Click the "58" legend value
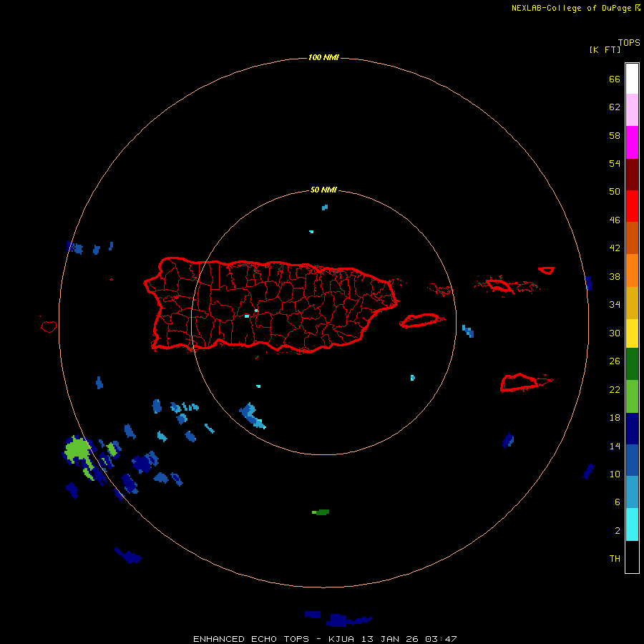 (x=615, y=135)
